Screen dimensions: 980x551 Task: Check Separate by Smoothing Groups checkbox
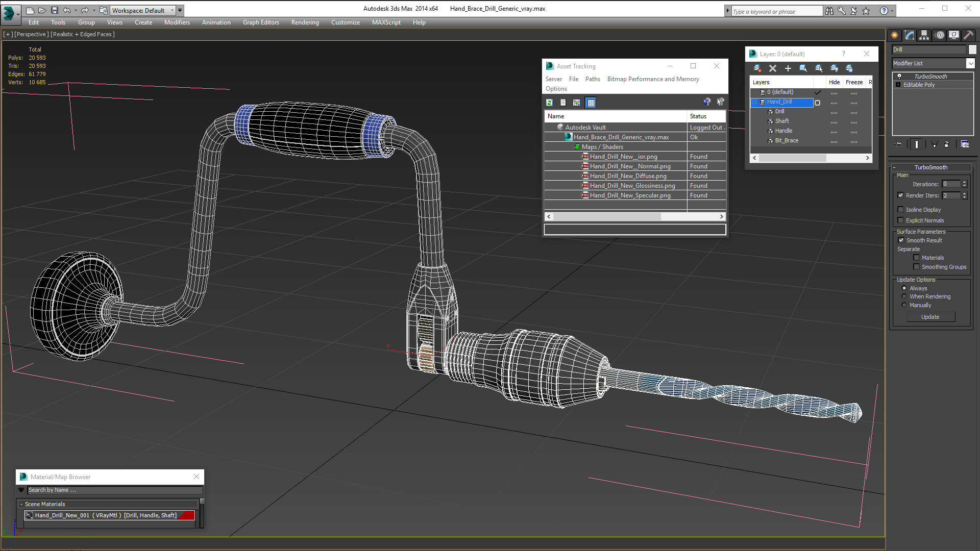point(916,266)
